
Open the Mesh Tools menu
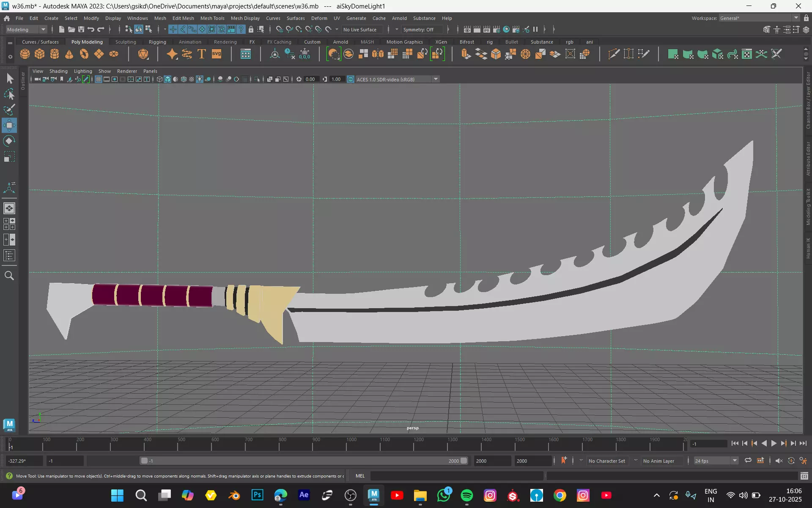(212, 18)
